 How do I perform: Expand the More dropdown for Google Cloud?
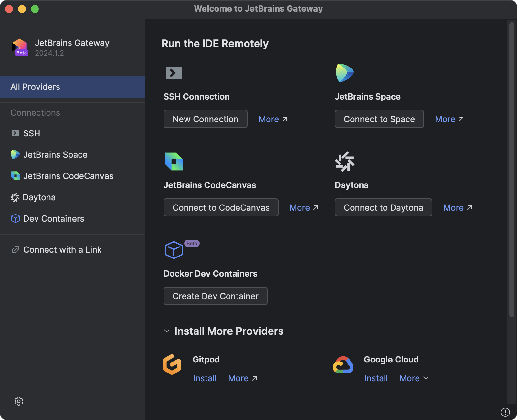[x=414, y=378]
